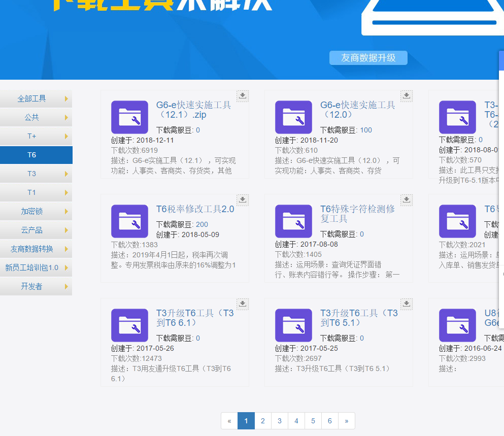Click 下载次数:6919 text
Image resolution: width=504 pixels, height=436 pixels.
[135, 150]
